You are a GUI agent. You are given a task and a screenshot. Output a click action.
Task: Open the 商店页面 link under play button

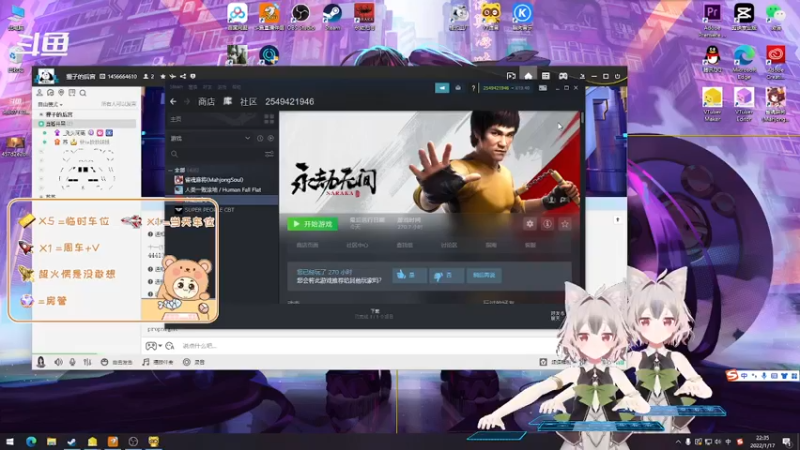pyautogui.click(x=307, y=245)
